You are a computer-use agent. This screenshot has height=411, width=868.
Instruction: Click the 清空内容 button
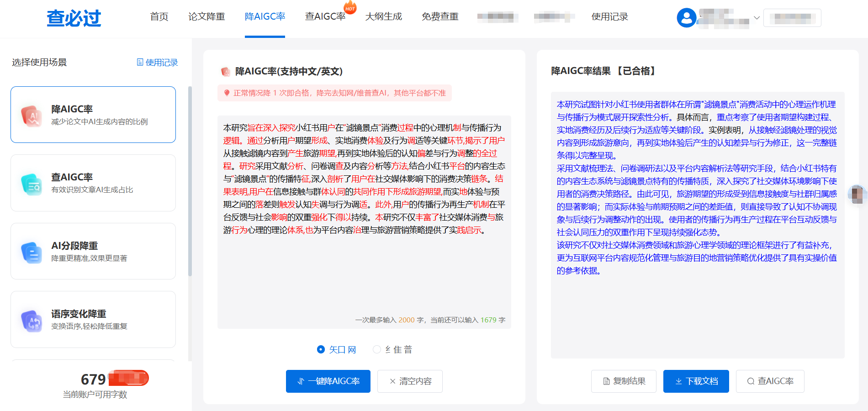[410, 381]
